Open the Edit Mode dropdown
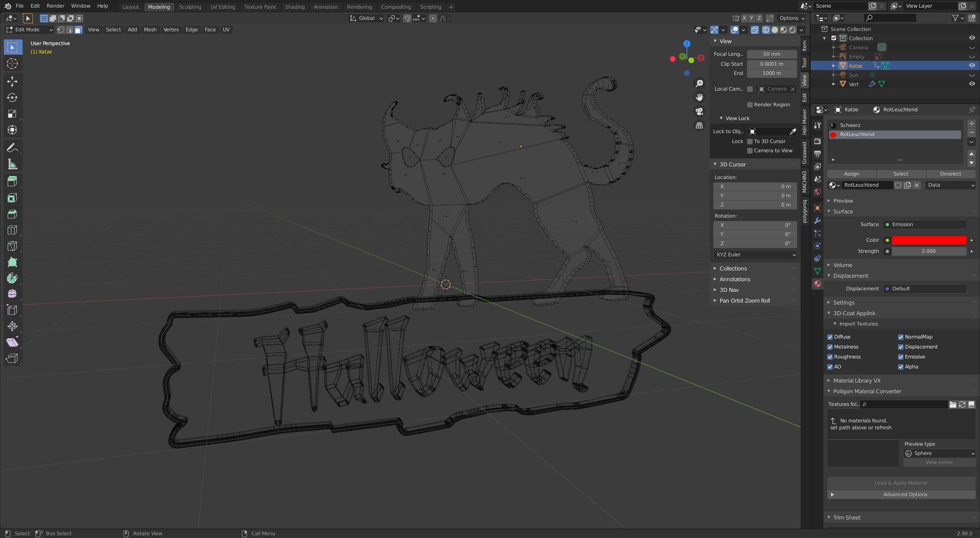 point(29,30)
